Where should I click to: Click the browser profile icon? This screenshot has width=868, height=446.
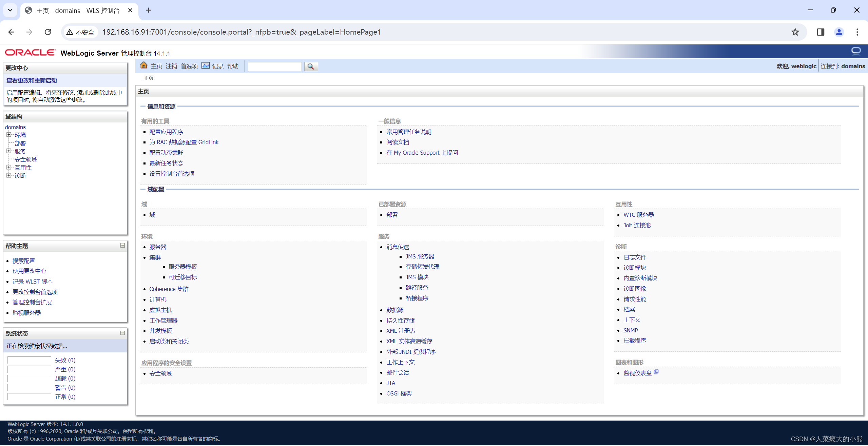839,32
